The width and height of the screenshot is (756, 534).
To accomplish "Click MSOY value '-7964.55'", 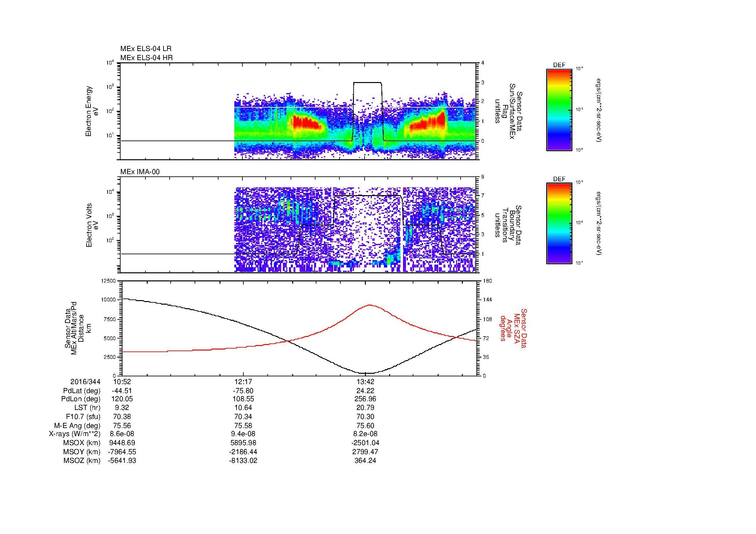I will coord(122,452).
